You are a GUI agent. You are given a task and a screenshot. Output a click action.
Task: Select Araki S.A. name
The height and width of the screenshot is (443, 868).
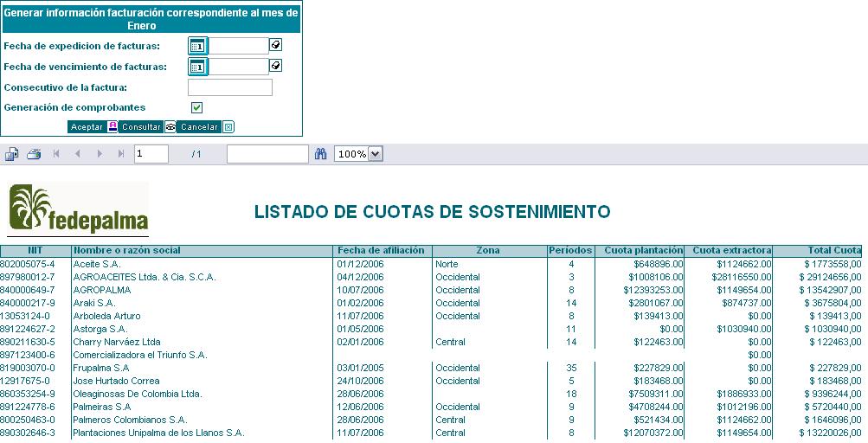[x=94, y=303]
